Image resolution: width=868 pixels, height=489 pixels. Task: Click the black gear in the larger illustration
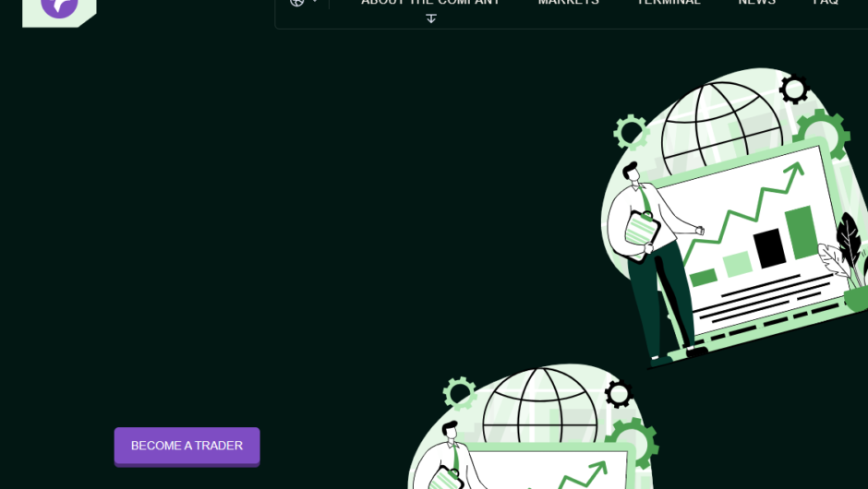click(793, 89)
